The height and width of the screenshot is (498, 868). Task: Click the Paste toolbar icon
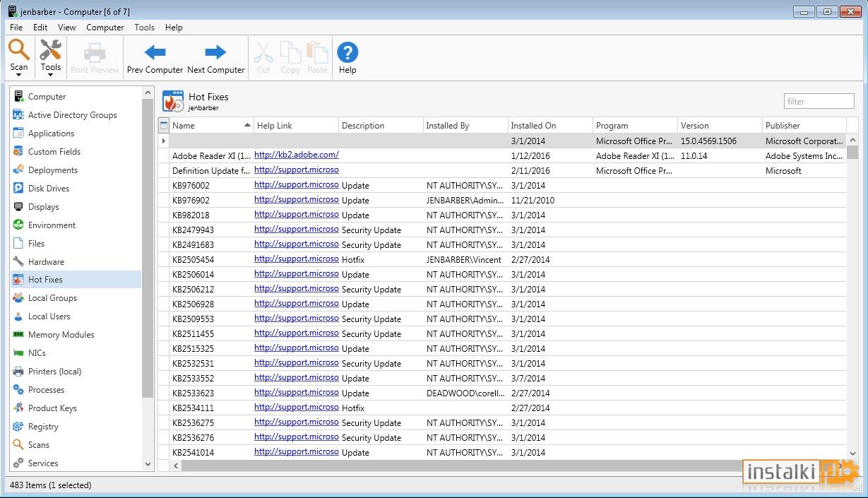pos(317,52)
